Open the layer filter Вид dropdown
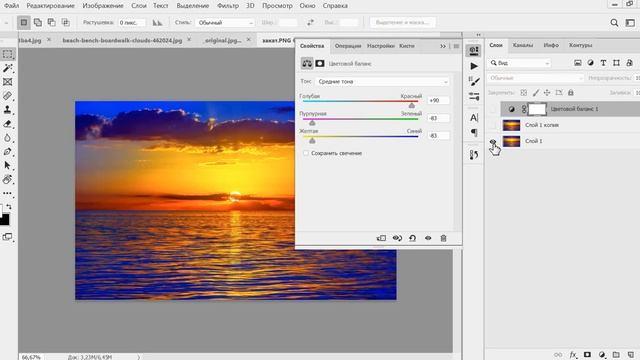640x360 pixels. click(x=520, y=63)
